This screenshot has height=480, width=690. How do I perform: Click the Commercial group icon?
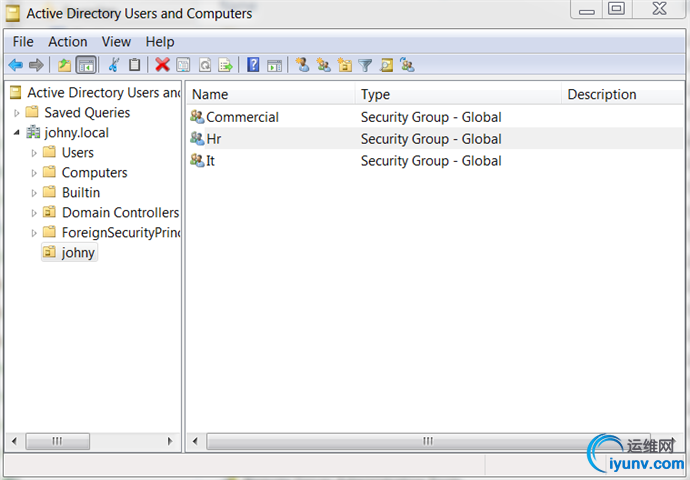[197, 117]
